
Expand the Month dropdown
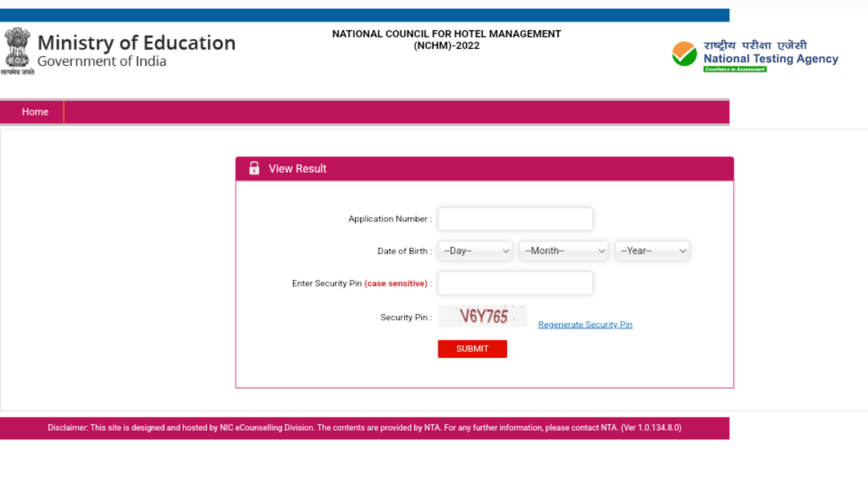pos(564,251)
